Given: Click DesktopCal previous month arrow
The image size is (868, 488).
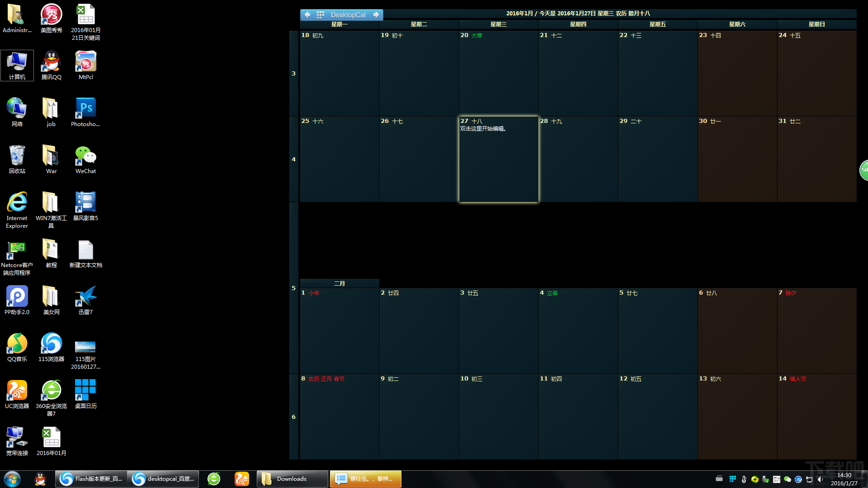Looking at the screenshot, I should click(x=307, y=15).
